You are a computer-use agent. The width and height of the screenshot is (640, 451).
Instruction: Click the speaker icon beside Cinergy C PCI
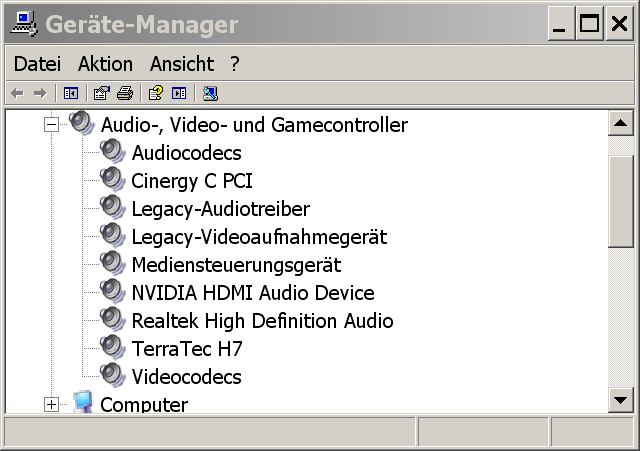pos(112,180)
